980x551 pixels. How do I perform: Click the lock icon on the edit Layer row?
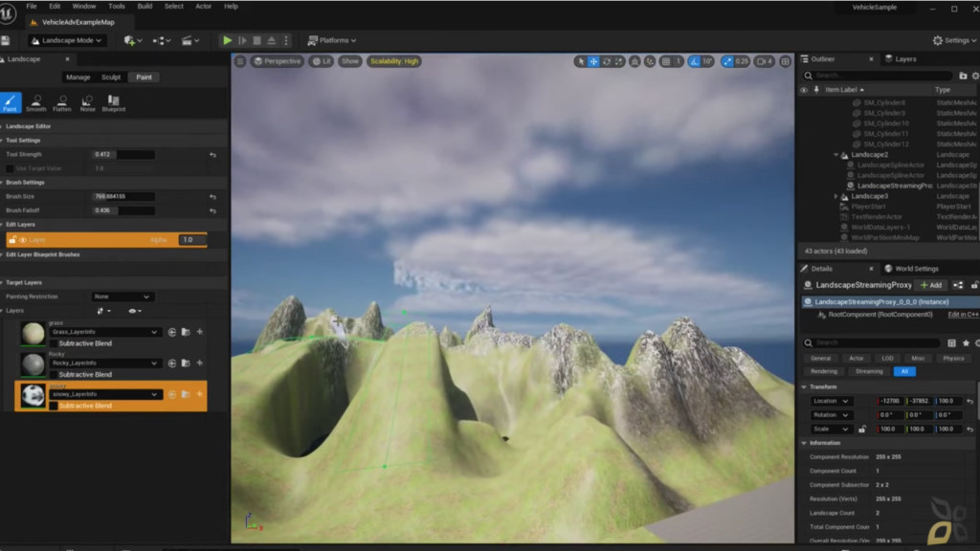(12, 240)
